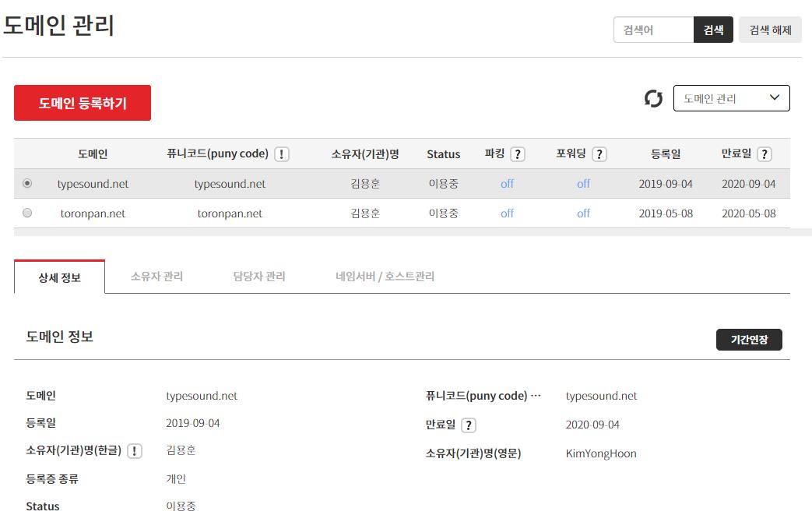Viewport: 812px width, 529px height.
Task: Select the typesound.net radio button
Action: pyautogui.click(x=28, y=184)
